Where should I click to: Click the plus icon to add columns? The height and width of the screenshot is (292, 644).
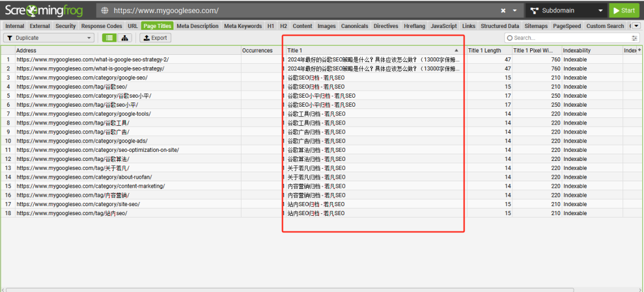pyautogui.click(x=639, y=50)
